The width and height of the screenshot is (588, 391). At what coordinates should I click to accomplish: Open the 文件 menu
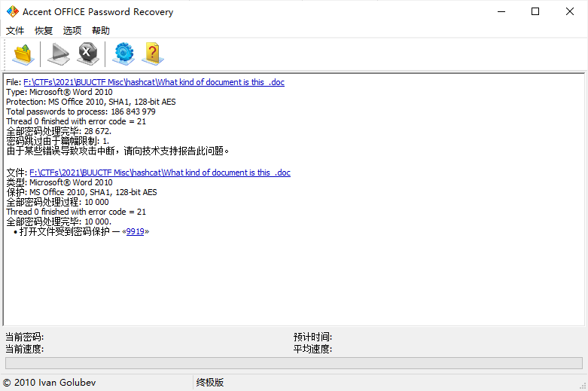pos(16,31)
